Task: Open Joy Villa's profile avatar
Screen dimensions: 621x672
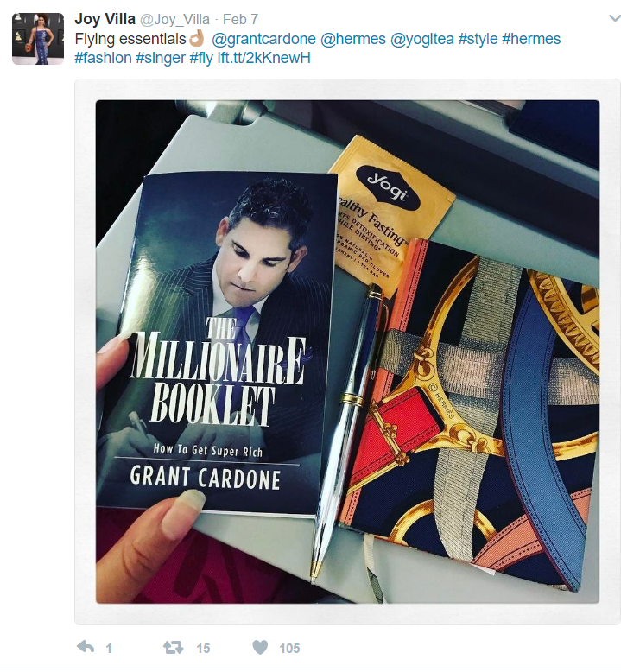Action: tap(38, 39)
